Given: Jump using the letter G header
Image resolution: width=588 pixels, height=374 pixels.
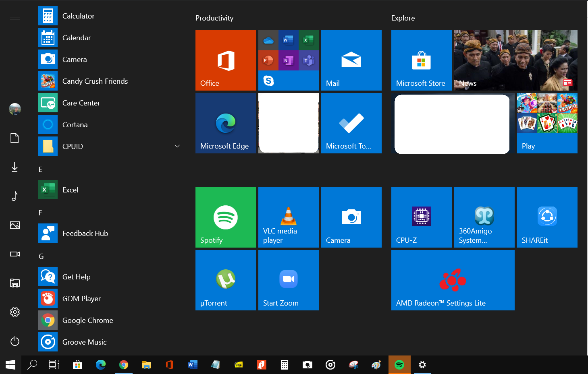Looking at the screenshot, I should click(41, 256).
